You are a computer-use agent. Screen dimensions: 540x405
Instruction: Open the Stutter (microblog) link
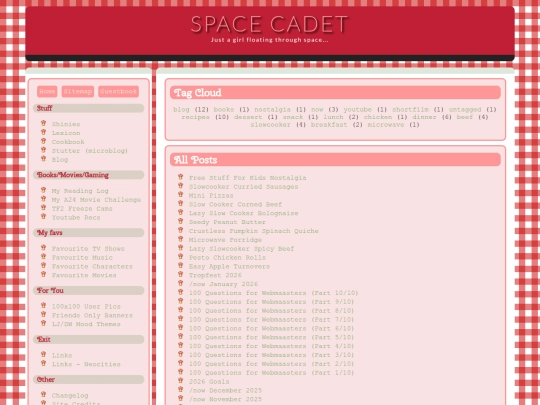click(90, 151)
